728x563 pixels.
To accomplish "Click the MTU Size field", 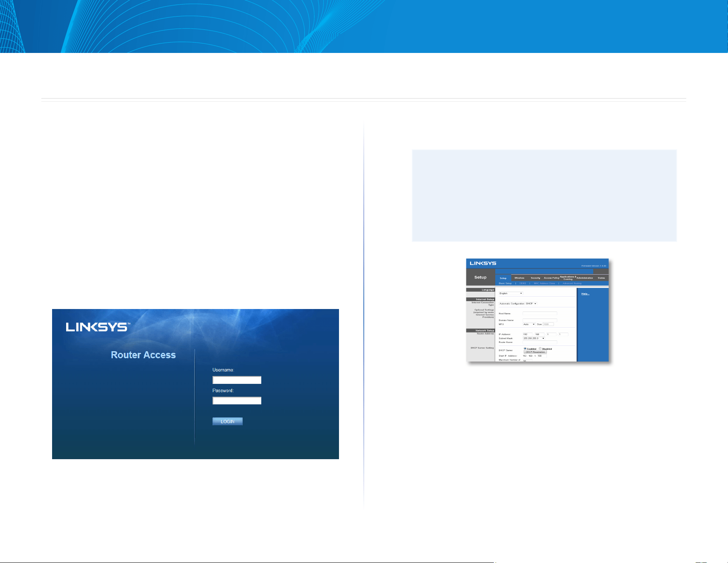I will point(548,324).
